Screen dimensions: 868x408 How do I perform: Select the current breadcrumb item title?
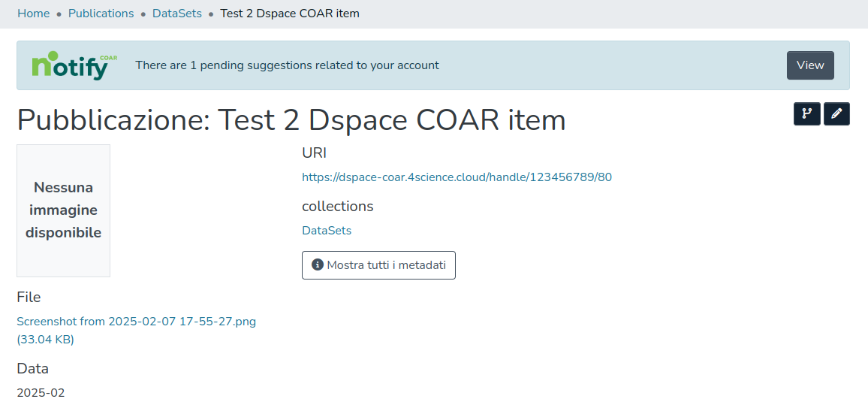(290, 14)
